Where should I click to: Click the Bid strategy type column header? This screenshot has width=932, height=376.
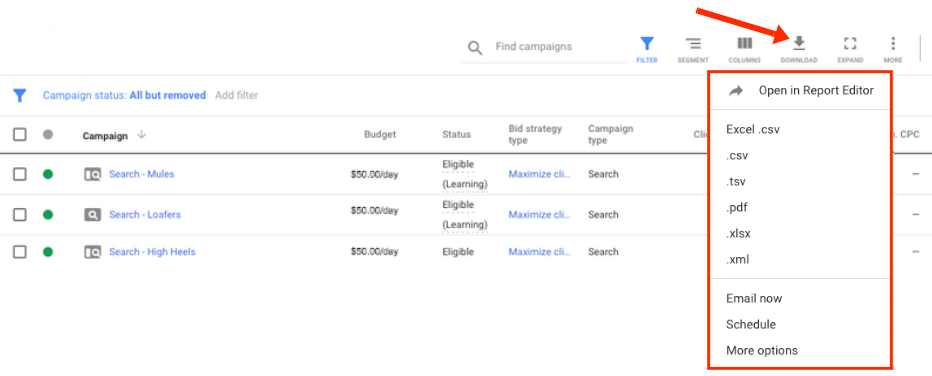[x=535, y=134]
